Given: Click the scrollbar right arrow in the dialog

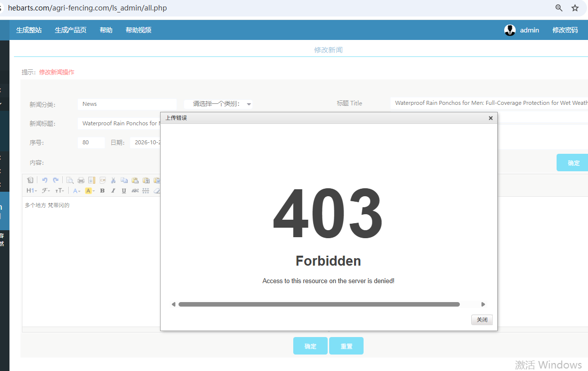Looking at the screenshot, I should coord(483,304).
